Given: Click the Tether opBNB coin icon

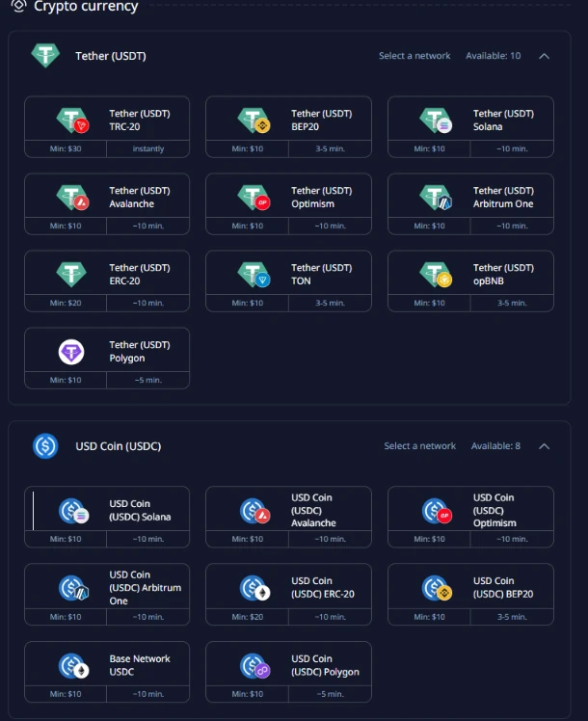Looking at the screenshot, I should coord(436,274).
